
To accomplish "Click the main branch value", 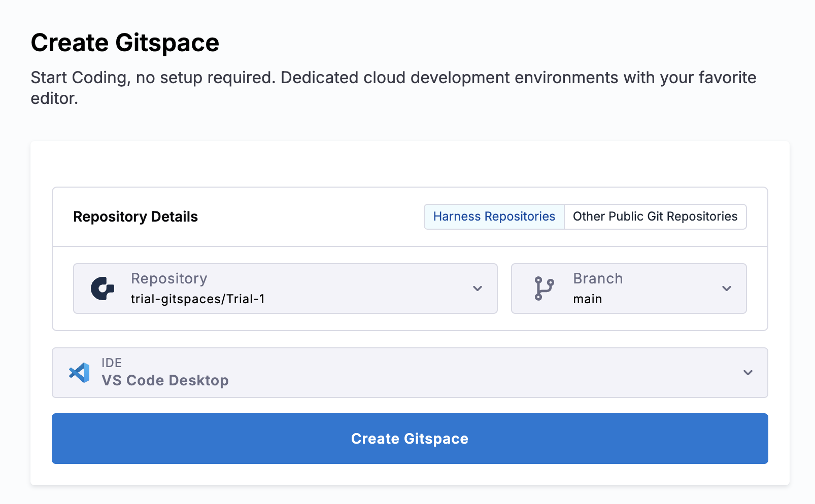I will click(587, 299).
